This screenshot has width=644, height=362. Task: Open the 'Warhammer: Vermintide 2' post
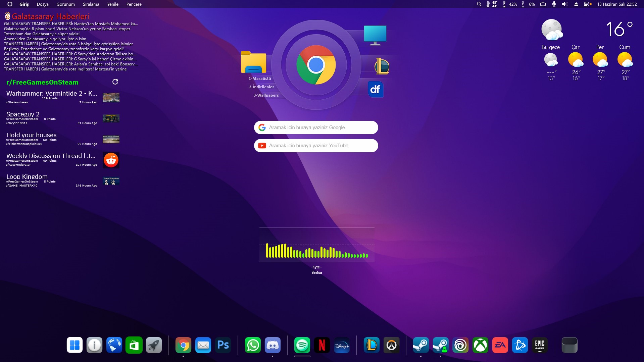pos(52,93)
